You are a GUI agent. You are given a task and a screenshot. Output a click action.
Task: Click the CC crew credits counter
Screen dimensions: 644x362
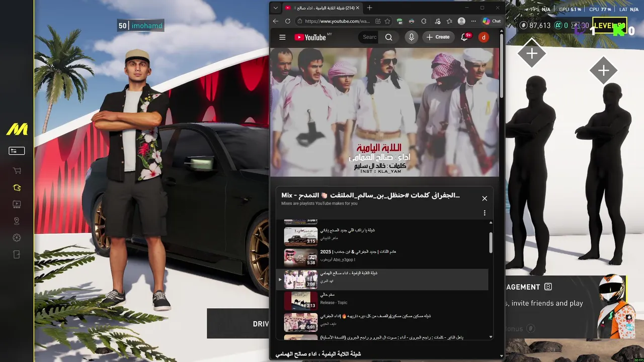tap(561, 26)
